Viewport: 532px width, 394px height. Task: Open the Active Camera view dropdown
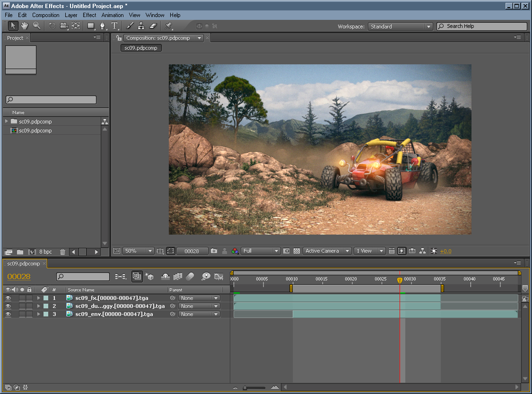click(x=327, y=251)
